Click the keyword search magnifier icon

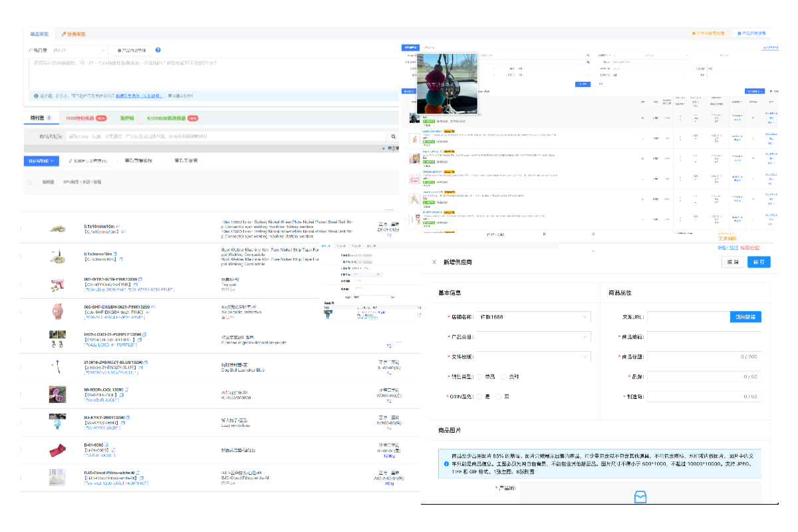pos(393,136)
